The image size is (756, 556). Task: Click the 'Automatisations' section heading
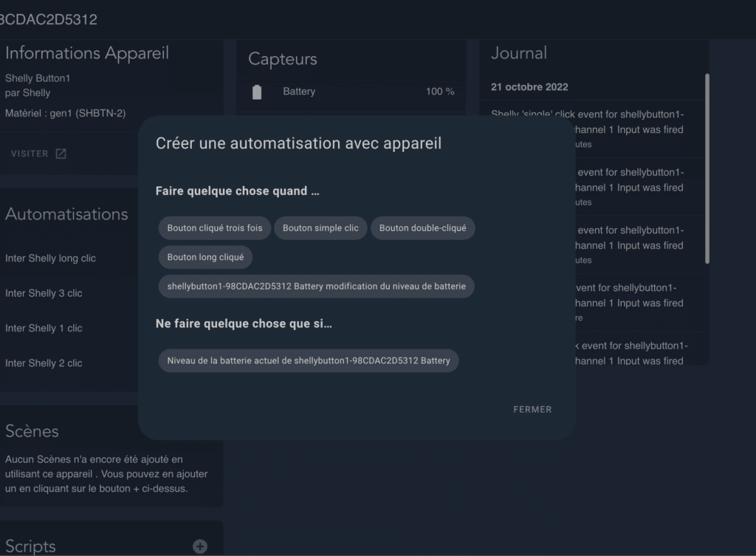66,214
